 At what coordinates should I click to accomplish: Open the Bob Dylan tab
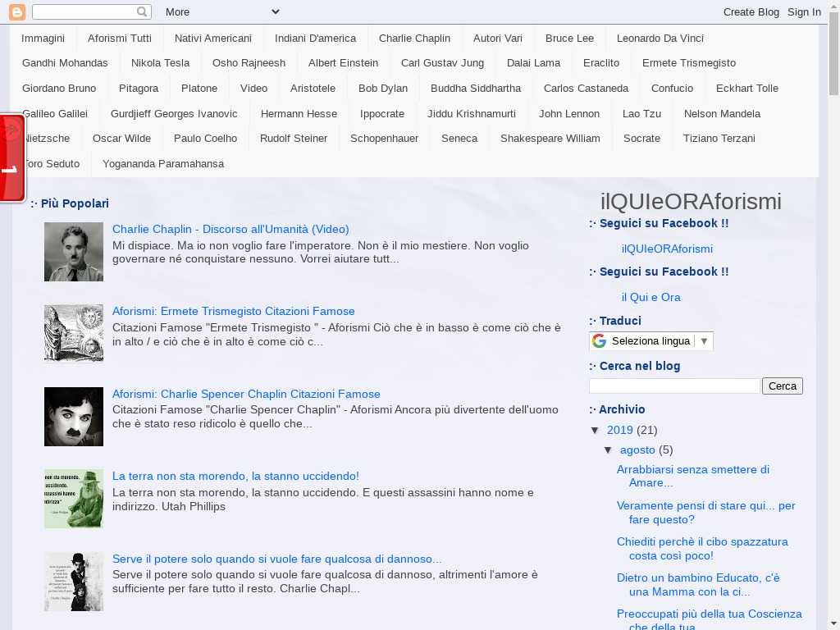coord(383,88)
